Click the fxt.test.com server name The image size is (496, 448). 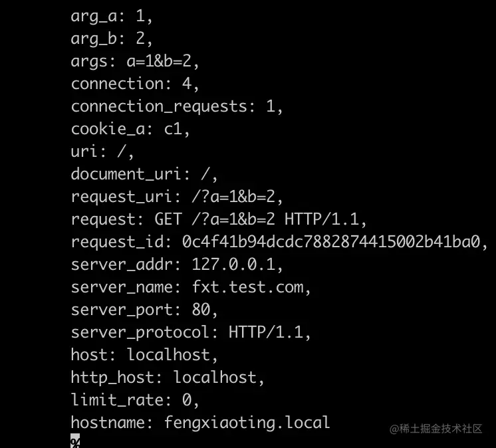click(x=250, y=287)
